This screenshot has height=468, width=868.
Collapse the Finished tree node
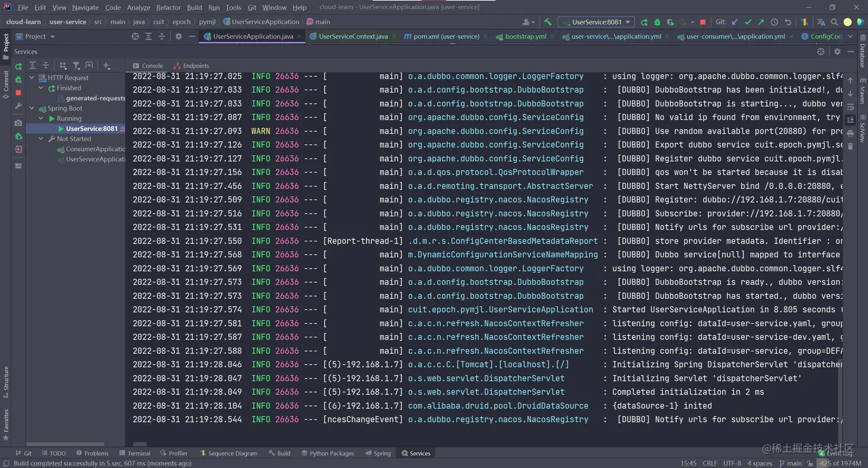click(41, 88)
